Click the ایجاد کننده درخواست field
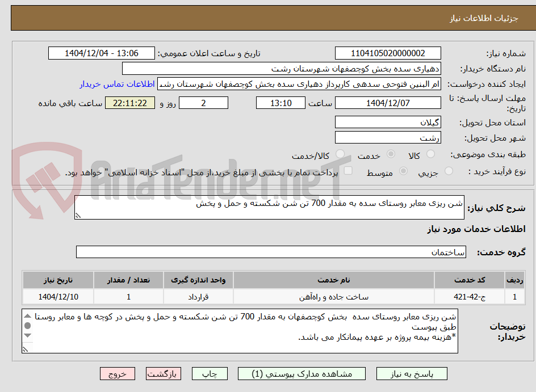This screenshot has height=392, width=536. tap(299, 84)
